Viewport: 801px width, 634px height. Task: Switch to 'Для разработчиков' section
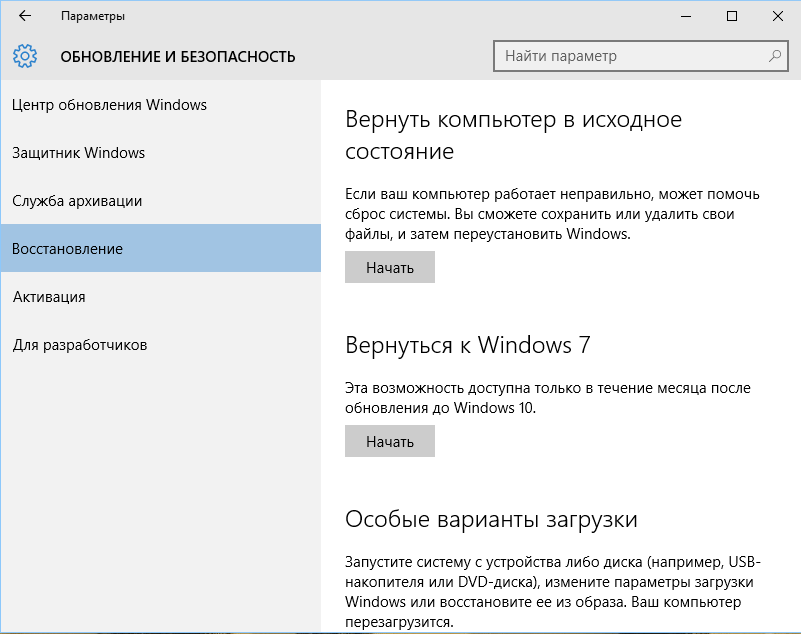(80, 345)
